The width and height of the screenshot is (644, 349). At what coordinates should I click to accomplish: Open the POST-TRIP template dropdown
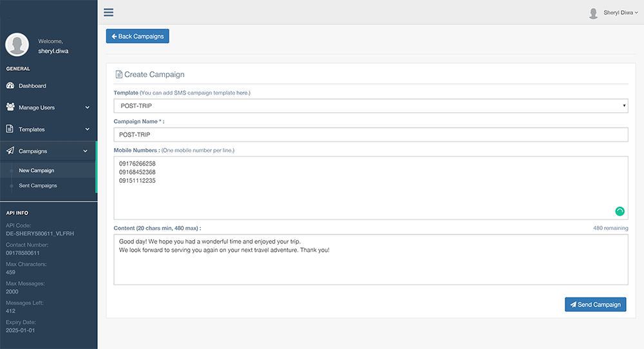371,106
